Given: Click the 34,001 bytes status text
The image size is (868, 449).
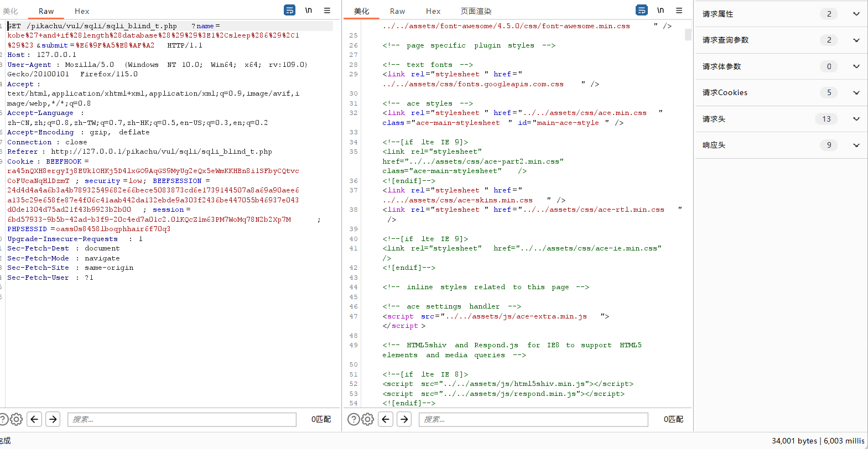Looking at the screenshot, I should point(794,441).
